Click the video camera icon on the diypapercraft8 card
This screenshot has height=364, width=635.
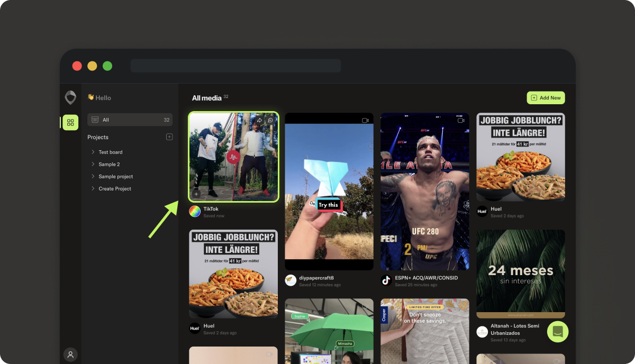(365, 121)
